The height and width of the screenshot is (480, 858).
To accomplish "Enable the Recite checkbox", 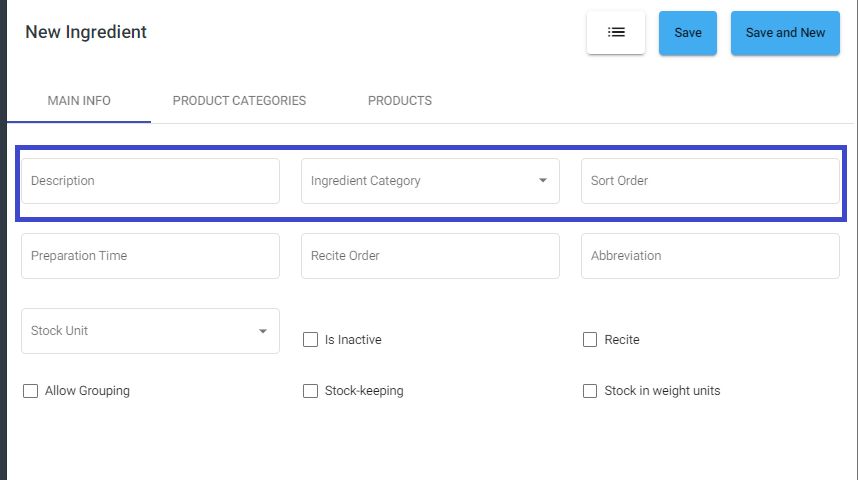I will (x=590, y=339).
